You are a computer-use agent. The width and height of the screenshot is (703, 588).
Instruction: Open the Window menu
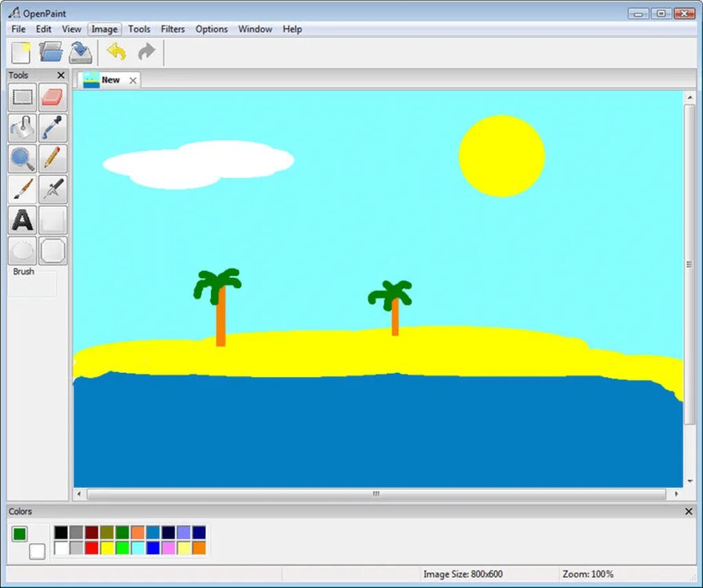click(255, 29)
